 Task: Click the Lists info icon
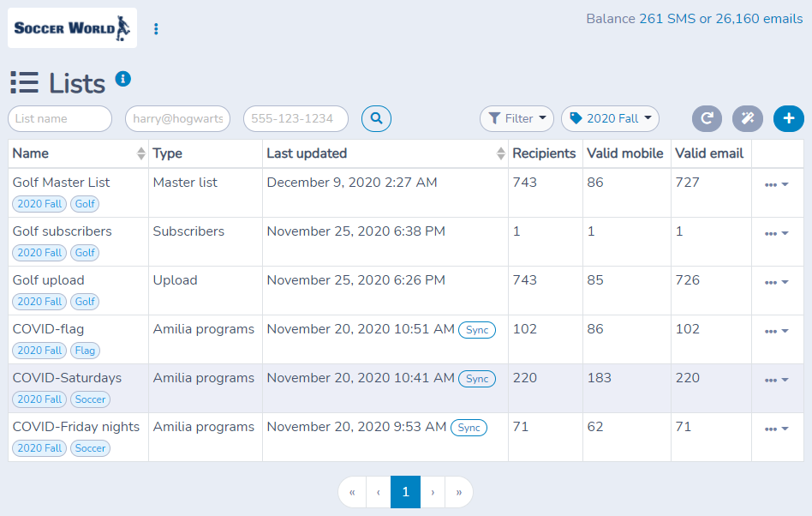click(x=122, y=79)
